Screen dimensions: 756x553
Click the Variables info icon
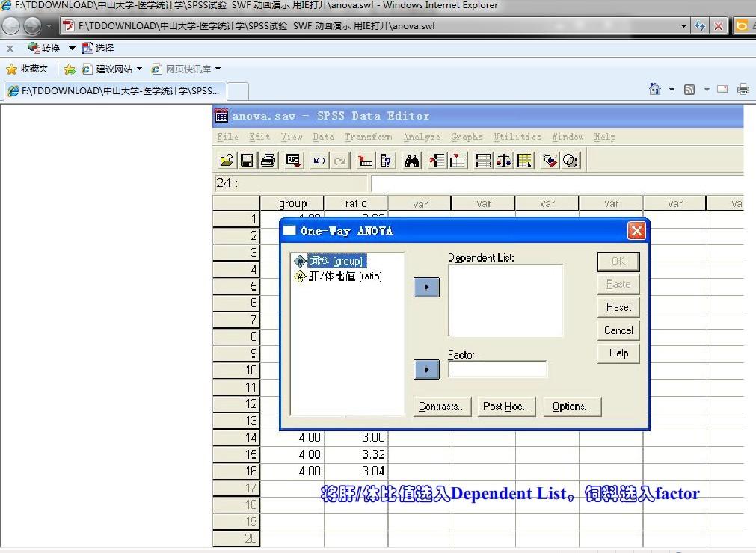pos(386,161)
